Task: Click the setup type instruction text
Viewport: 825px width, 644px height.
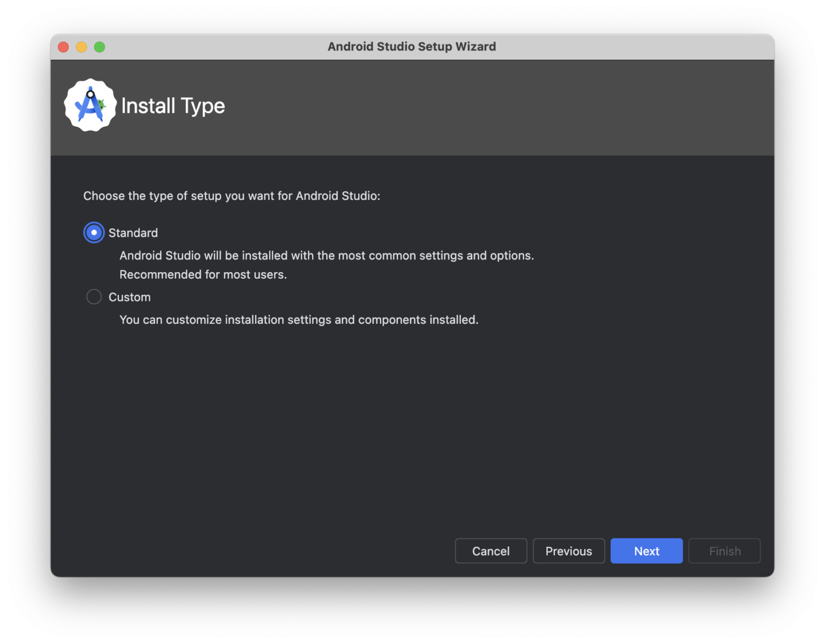Action: [x=231, y=196]
